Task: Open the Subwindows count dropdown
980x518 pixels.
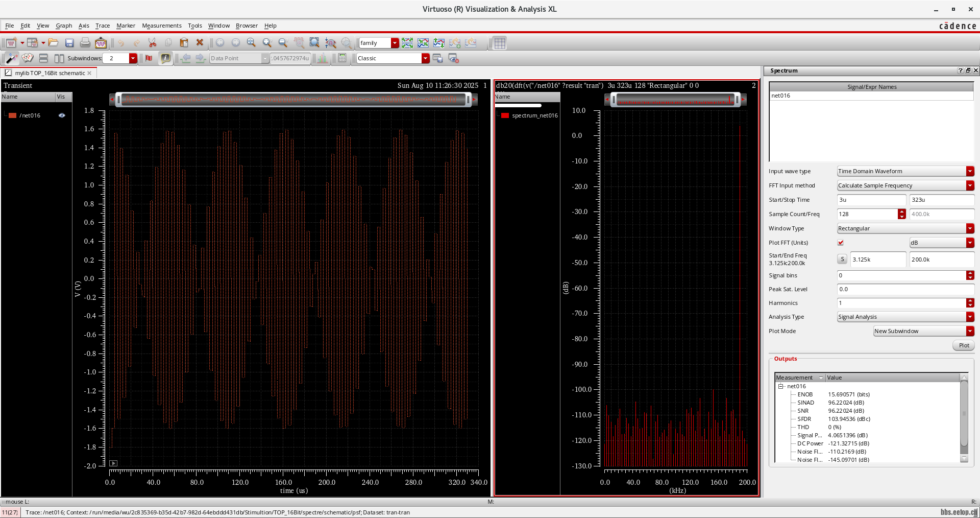Action: pos(133,58)
